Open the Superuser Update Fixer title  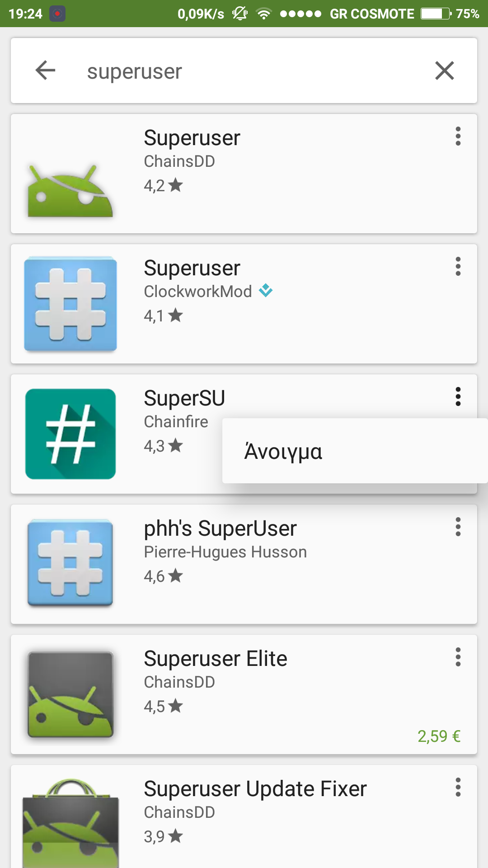(255, 789)
